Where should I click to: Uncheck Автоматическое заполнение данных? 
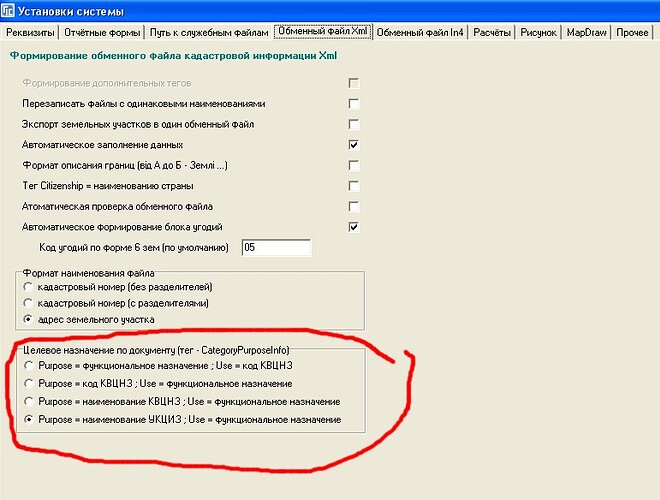354,145
